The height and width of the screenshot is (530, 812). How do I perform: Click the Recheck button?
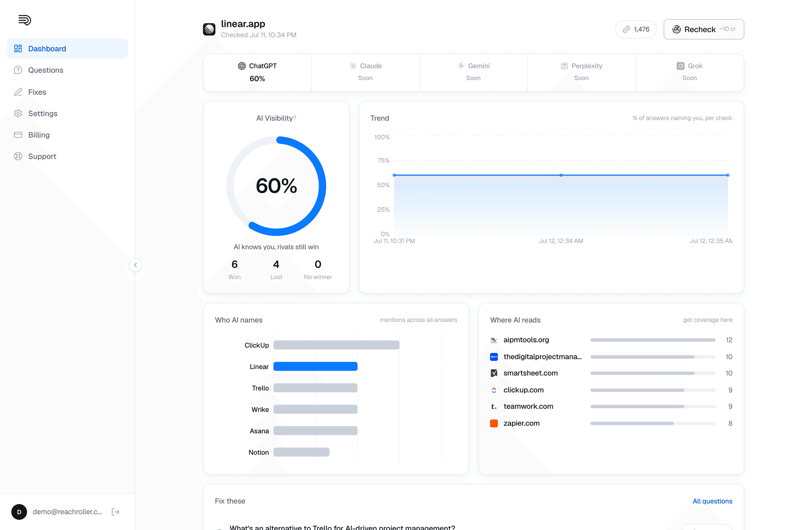coord(704,29)
